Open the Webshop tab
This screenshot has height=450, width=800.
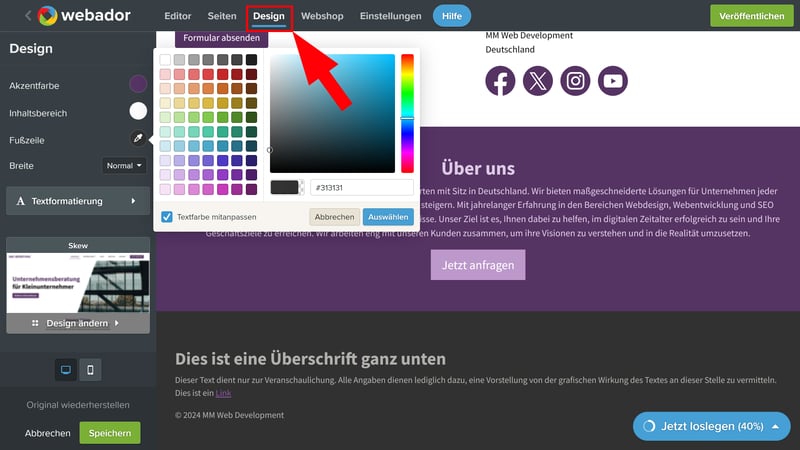click(322, 16)
